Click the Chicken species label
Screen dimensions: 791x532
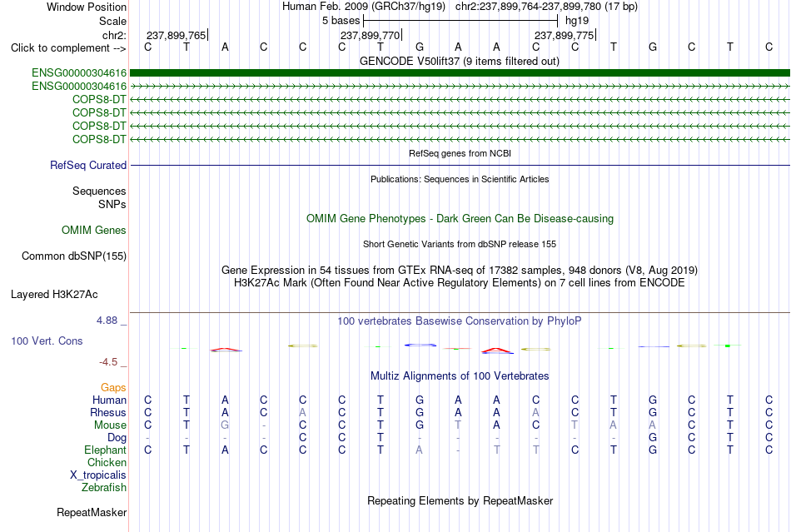click(107, 462)
